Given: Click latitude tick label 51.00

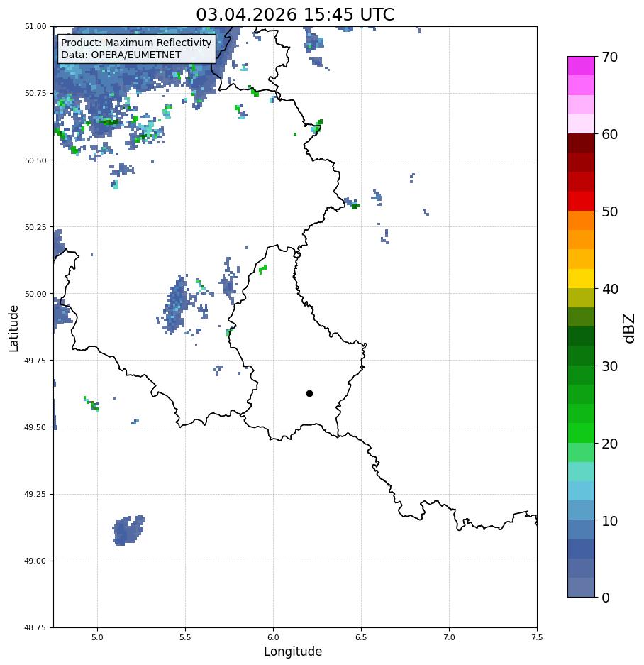Looking at the screenshot, I should (x=35, y=26).
